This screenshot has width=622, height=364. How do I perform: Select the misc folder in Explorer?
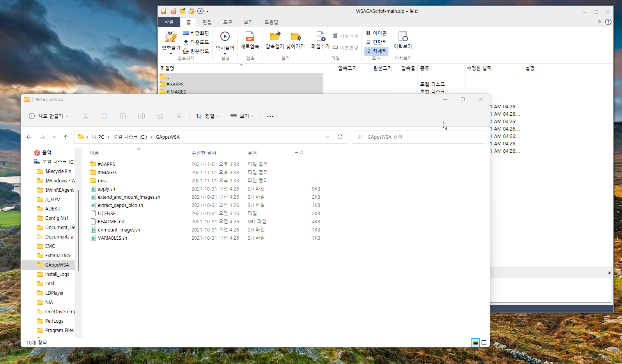pos(102,181)
